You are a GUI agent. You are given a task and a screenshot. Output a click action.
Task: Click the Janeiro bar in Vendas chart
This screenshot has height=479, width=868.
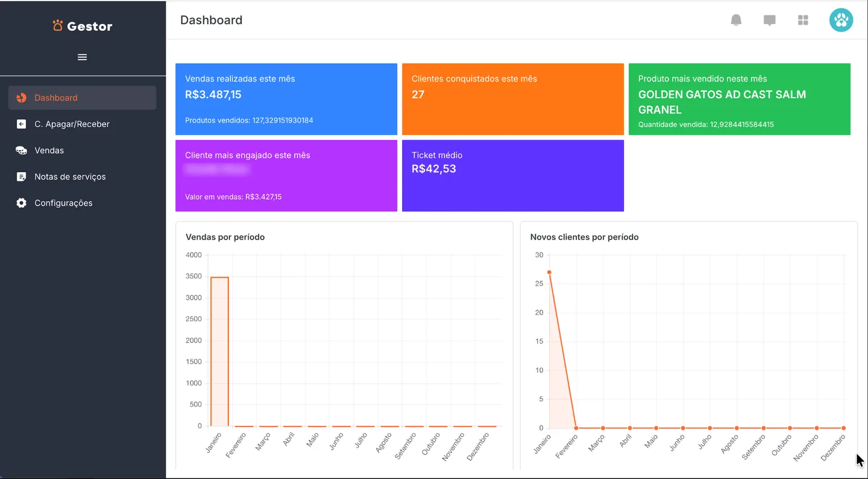219,352
